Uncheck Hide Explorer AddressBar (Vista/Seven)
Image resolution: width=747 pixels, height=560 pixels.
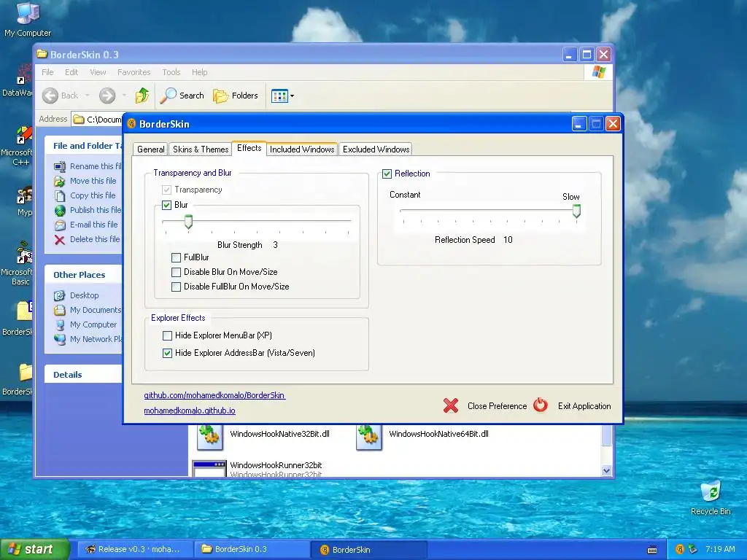click(x=167, y=354)
